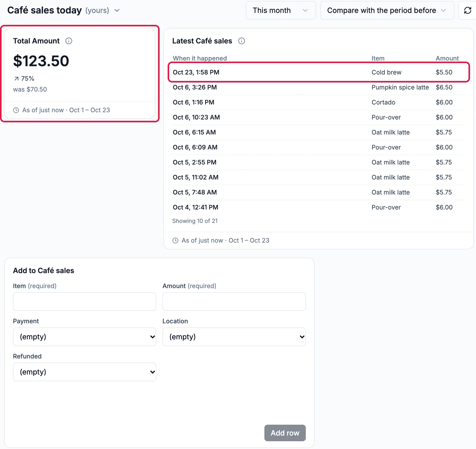Click the Item column header in sales table
This screenshot has width=476, height=449.
pos(378,58)
